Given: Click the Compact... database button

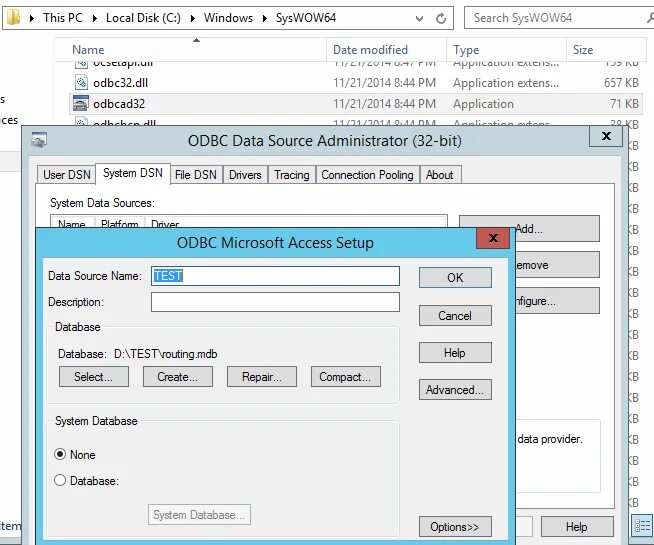Looking at the screenshot, I should [x=345, y=377].
